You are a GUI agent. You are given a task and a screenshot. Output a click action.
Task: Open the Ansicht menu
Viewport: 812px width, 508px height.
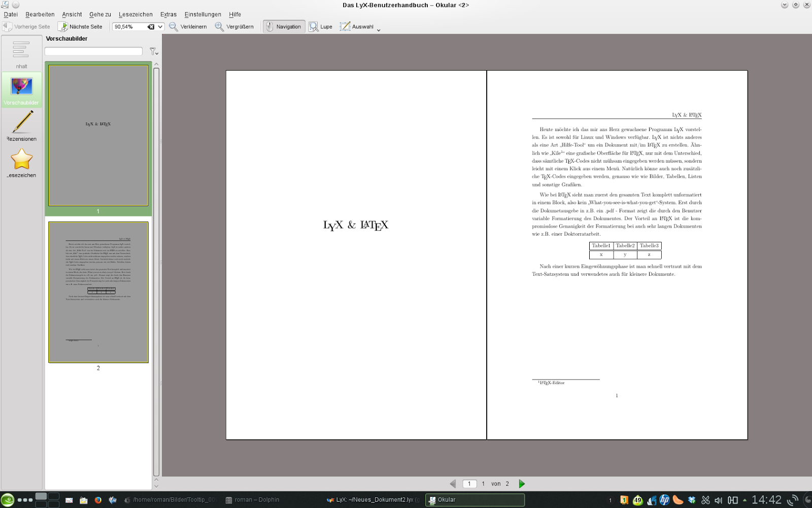(x=72, y=14)
